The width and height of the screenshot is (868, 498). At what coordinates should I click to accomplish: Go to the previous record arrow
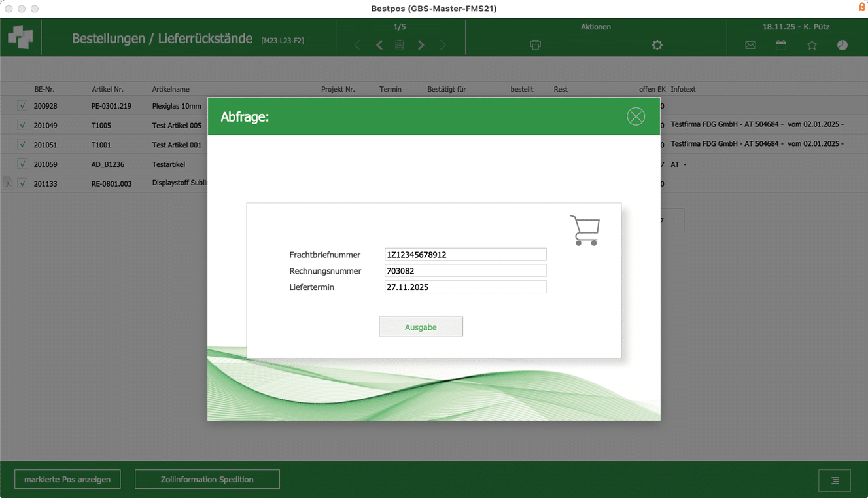coord(379,45)
